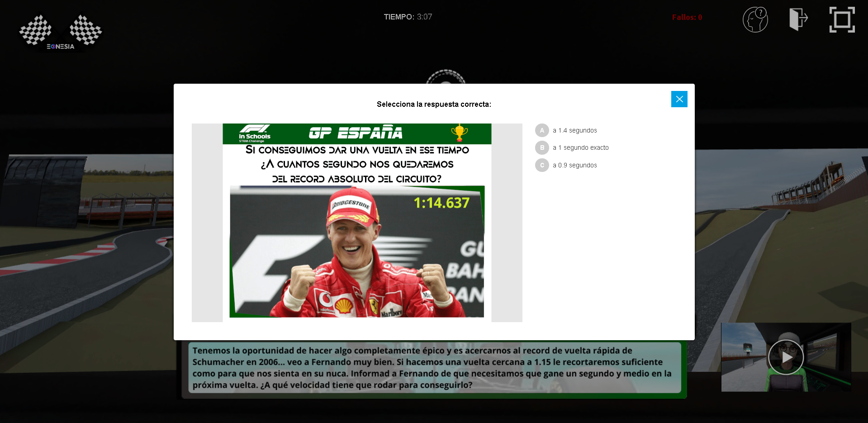This screenshot has width=868, height=423.
Task: Click the "Selecciona la respuesta correcta" heading
Action: (x=434, y=104)
